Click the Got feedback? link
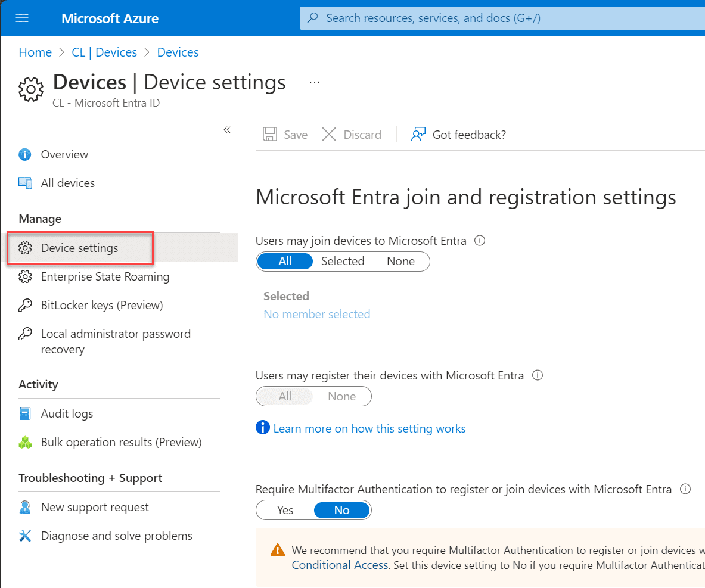The image size is (705, 588). tap(469, 135)
